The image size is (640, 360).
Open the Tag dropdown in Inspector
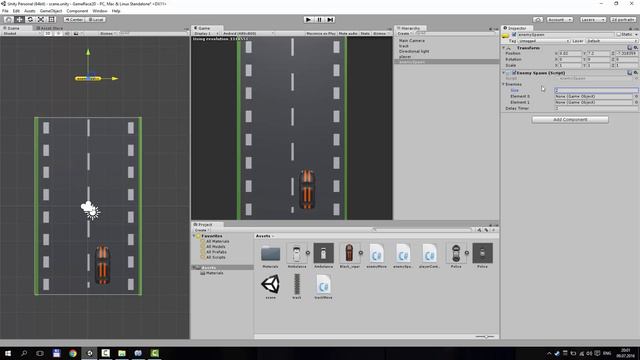544,41
